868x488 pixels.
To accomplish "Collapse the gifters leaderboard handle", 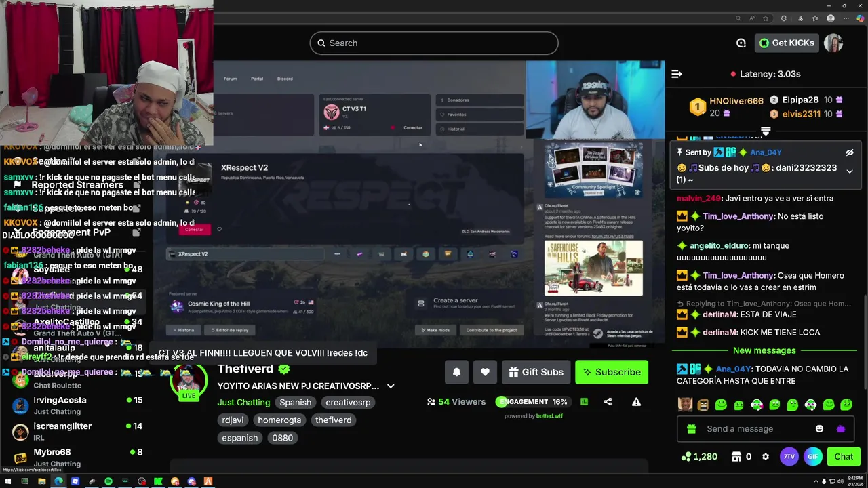I will 766,131.
